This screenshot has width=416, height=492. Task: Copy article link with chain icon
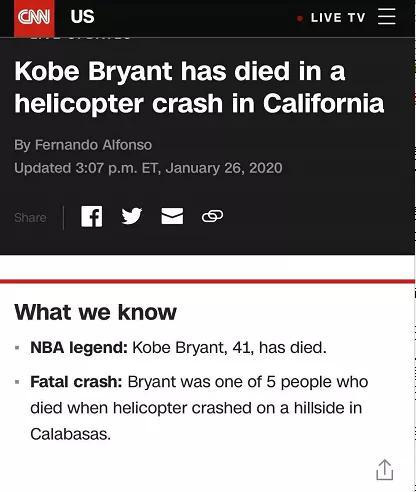click(212, 216)
